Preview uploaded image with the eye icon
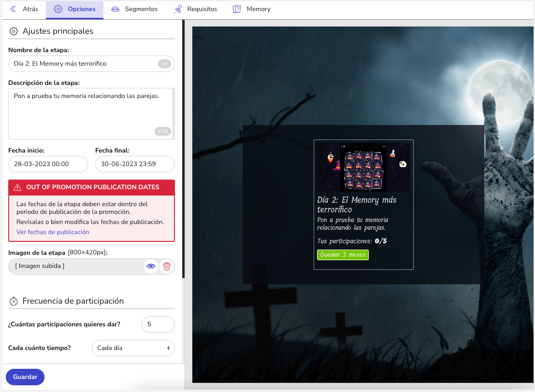 coord(151,266)
